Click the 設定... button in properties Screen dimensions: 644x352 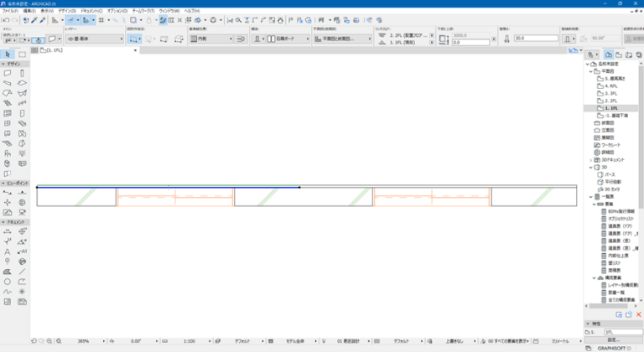(x=614, y=340)
